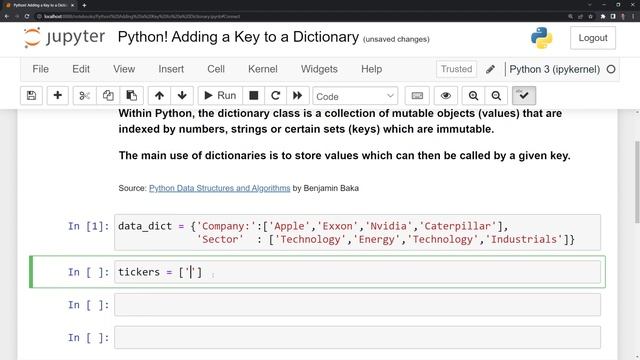
Task: Toggle the spellcheck checkmark button
Action: click(x=524, y=96)
